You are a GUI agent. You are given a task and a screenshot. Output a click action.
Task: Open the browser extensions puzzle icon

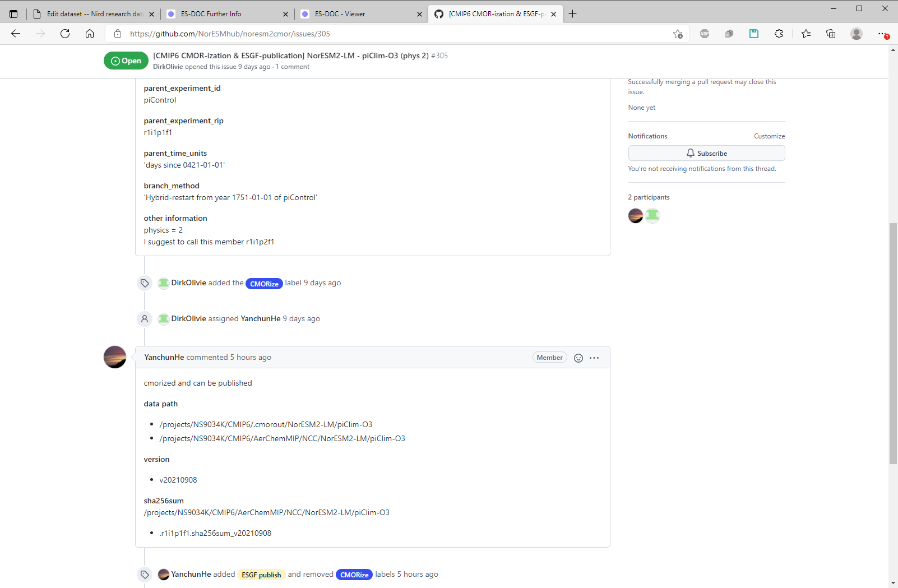coord(779,34)
